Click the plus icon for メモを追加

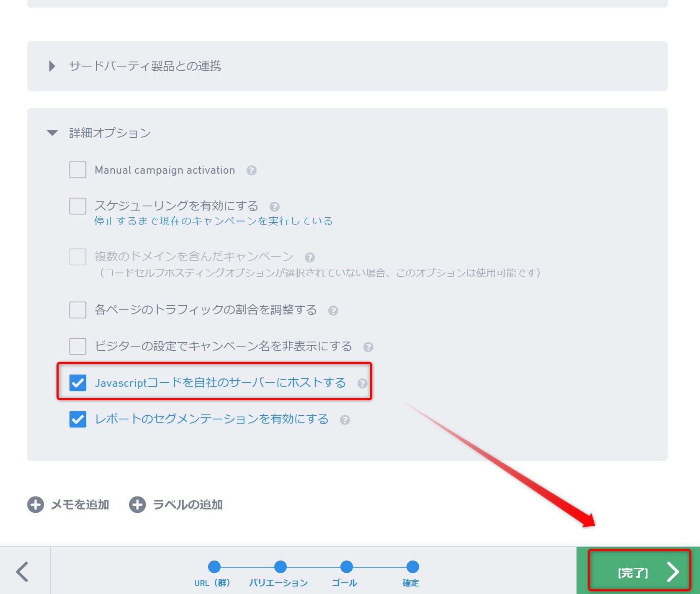tap(36, 505)
